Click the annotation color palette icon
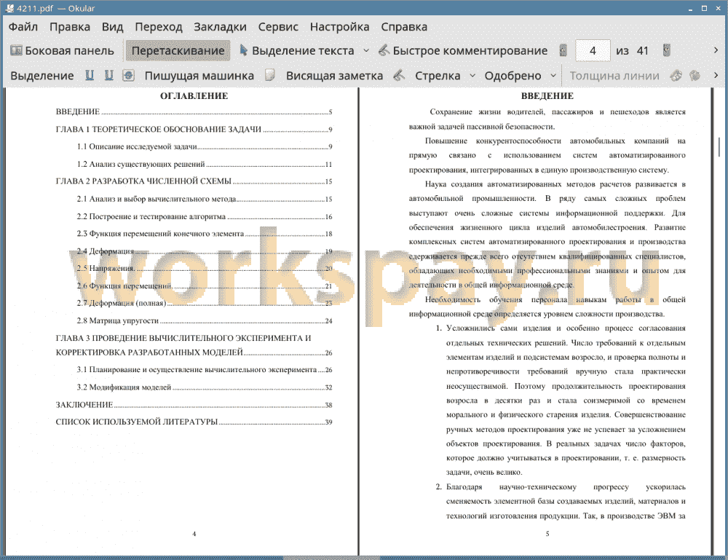The height and width of the screenshot is (560, 728). [676, 76]
